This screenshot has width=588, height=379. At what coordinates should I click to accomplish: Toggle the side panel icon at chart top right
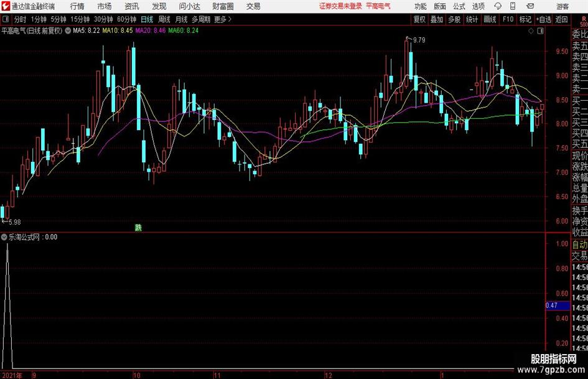pyautogui.click(x=540, y=31)
